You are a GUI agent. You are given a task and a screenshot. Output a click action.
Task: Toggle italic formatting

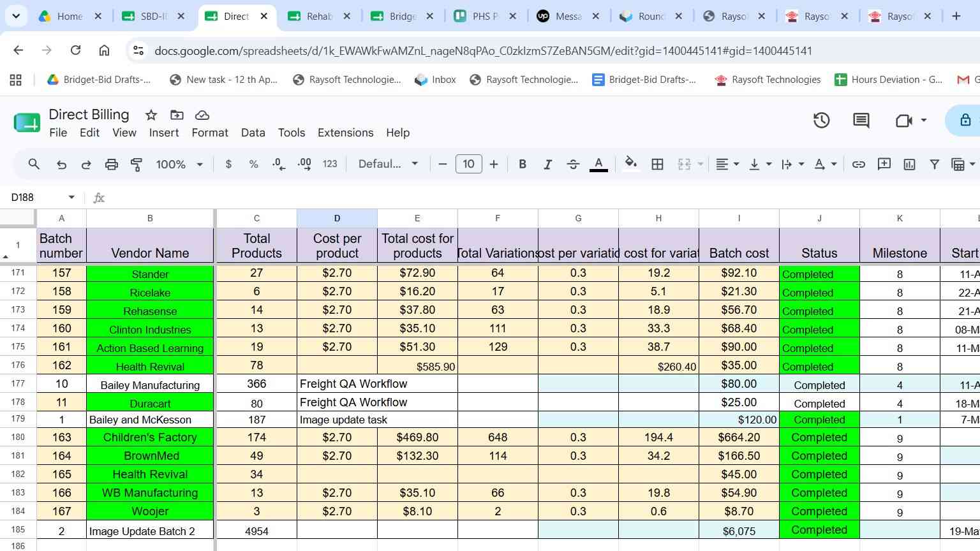point(547,165)
